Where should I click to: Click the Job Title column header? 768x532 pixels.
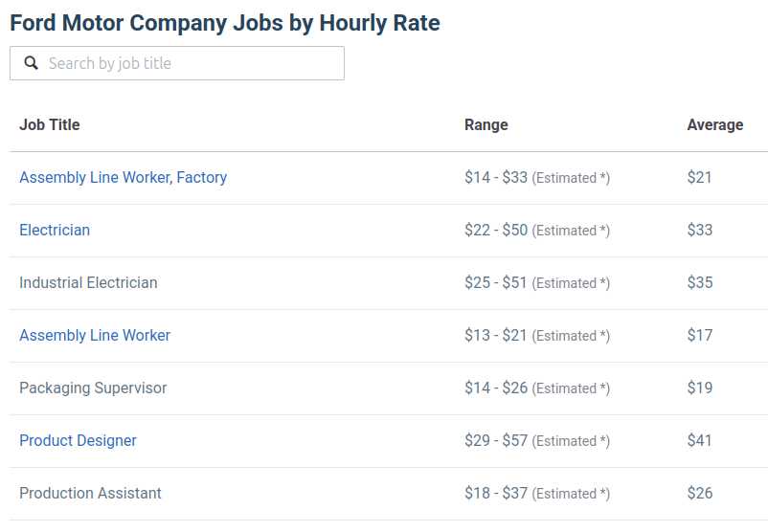pyautogui.click(x=50, y=124)
